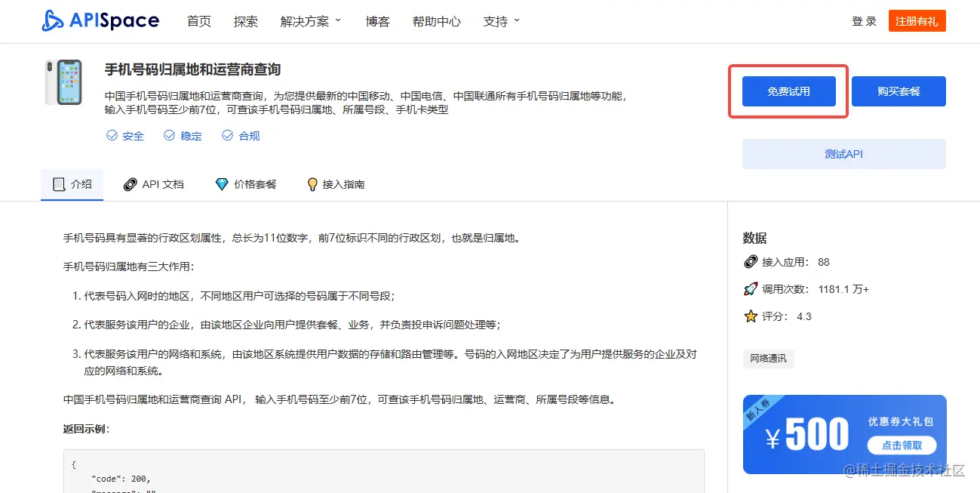Click the 安全 checkmark icon
Screen dimensions: 980x493
(x=112, y=136)
